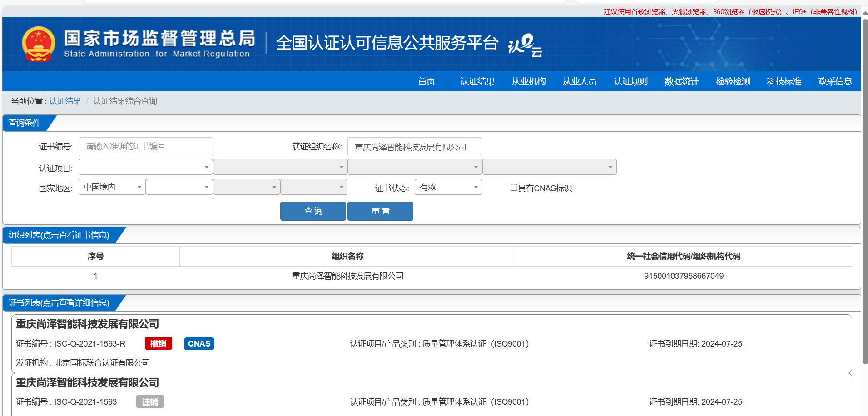Click the 认e云 logo icon

pos(525,45)
